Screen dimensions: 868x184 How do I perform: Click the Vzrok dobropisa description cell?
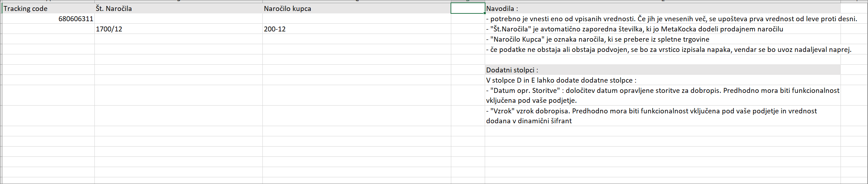pos(663,116)
